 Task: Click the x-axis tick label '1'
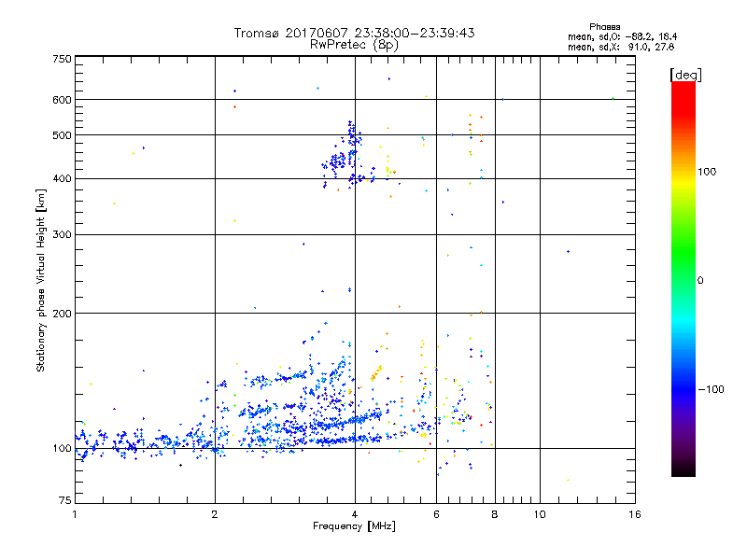tap(75, 514)
